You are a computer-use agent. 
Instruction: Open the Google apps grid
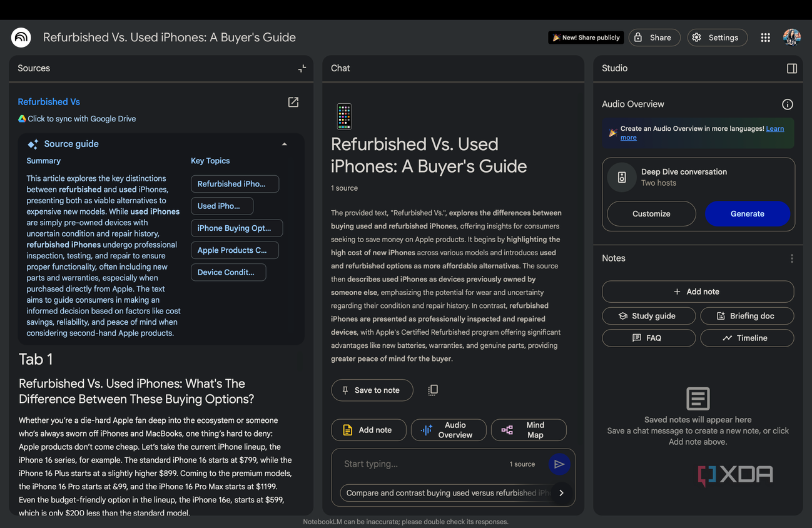pyautogui.click(x=765, y=38)
